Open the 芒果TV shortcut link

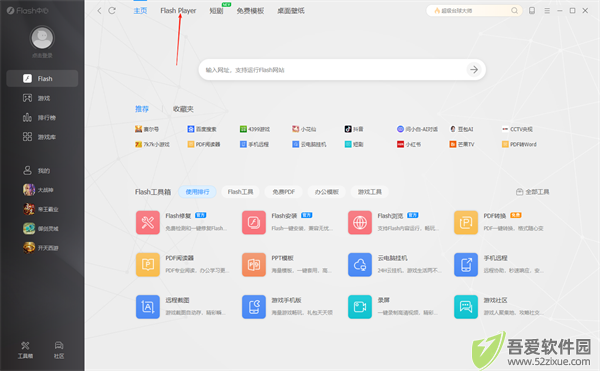(x=462, y=144)
